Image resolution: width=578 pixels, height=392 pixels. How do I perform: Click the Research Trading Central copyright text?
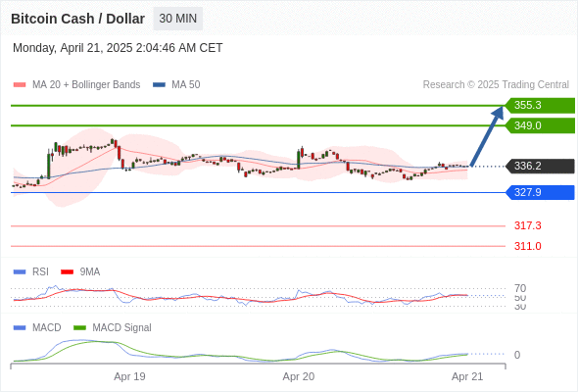(x=496, y=85)
